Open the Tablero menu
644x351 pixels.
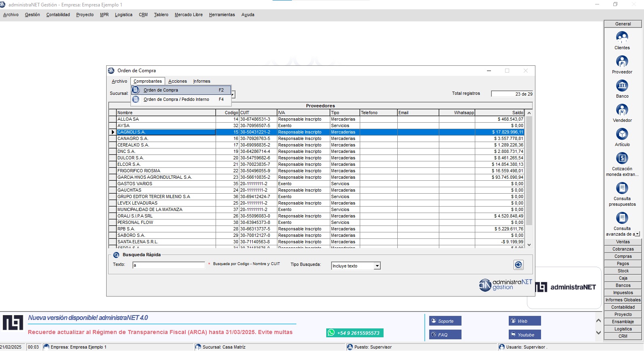(161, 15)
